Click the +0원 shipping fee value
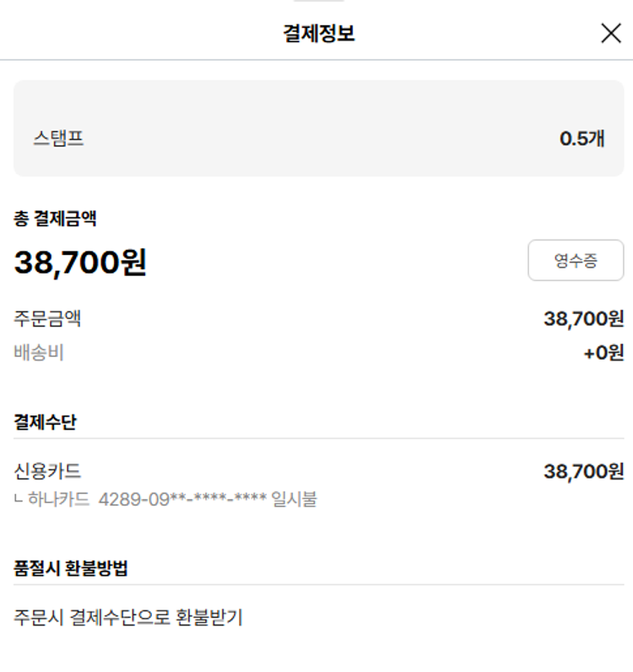This screenshot has width=633, height=672. point(603,353)
